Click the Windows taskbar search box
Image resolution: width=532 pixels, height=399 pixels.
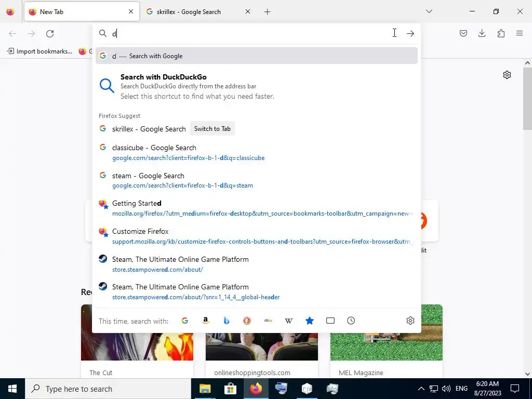point(108,389)
